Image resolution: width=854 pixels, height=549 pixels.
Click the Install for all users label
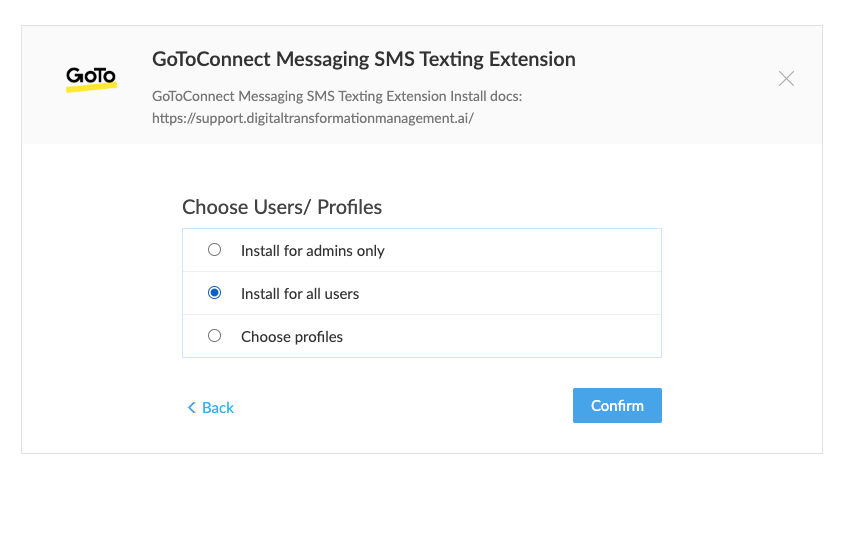pos(300,294)
